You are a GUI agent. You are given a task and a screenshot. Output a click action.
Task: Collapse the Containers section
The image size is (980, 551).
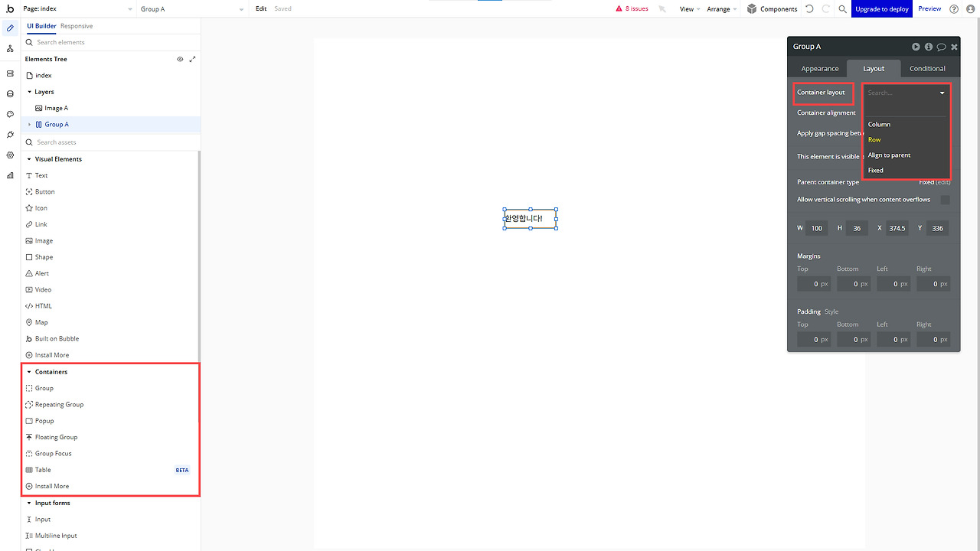tap(29, 372)
